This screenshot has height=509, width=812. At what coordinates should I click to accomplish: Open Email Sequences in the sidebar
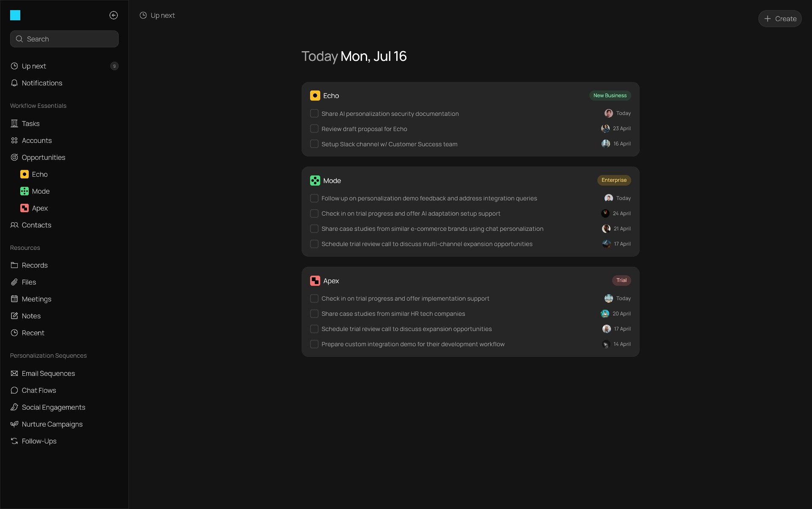(x=48, y=373)
